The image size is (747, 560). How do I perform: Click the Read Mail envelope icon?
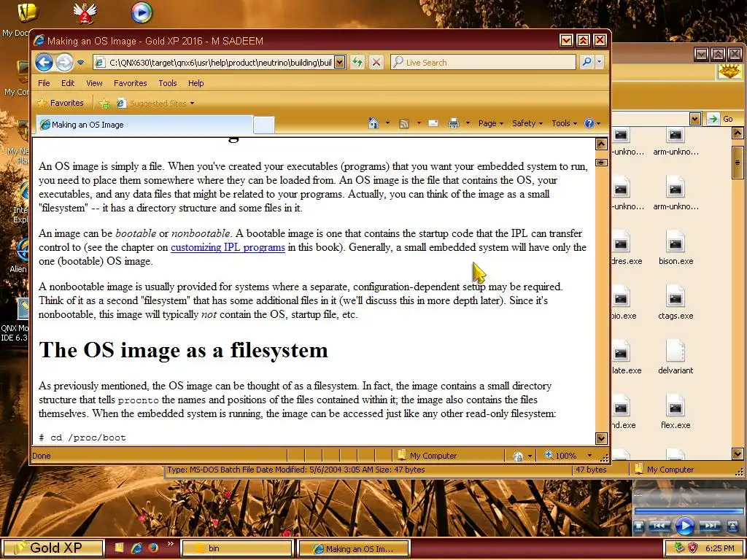pos(433,123)
